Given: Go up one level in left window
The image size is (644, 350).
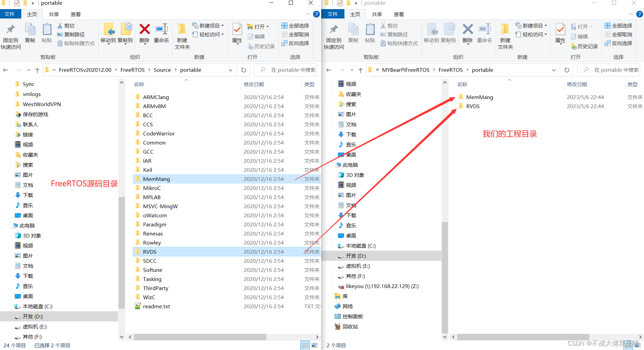Looking at the screenshot, I should tap(37, 70).
